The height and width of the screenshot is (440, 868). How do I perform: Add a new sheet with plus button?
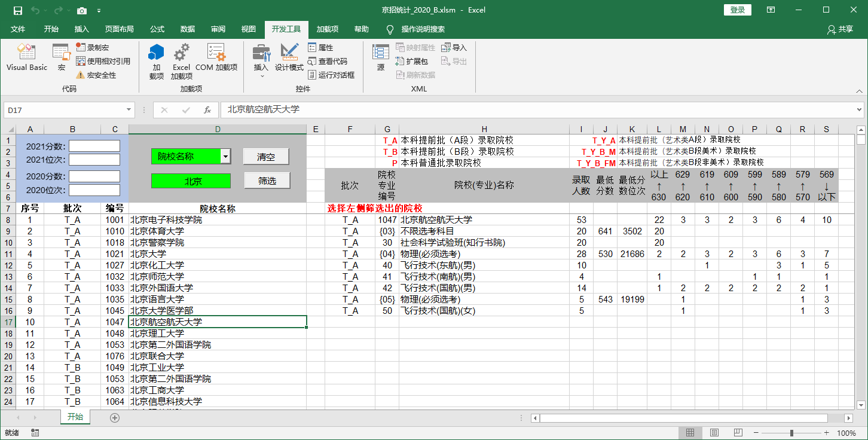115,418
